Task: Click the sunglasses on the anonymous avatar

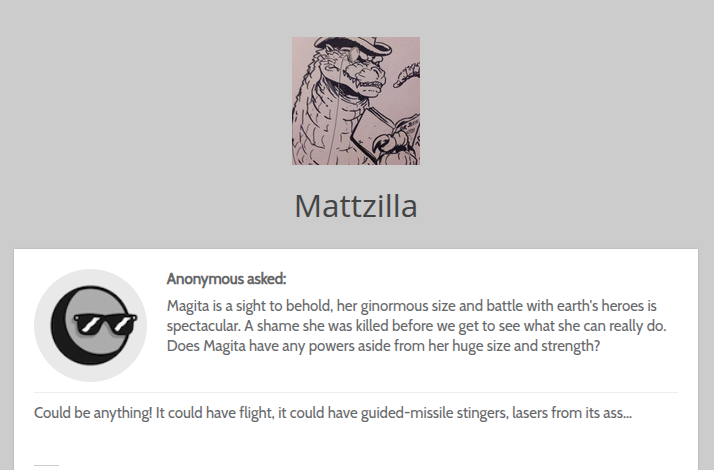Action: (106, 325)
